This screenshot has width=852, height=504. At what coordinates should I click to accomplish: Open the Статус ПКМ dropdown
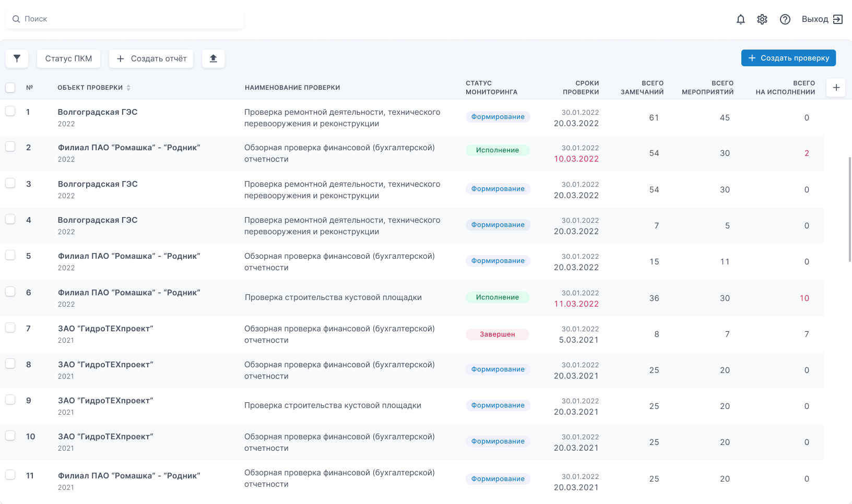pyautogui.click(x=68, y=58)
